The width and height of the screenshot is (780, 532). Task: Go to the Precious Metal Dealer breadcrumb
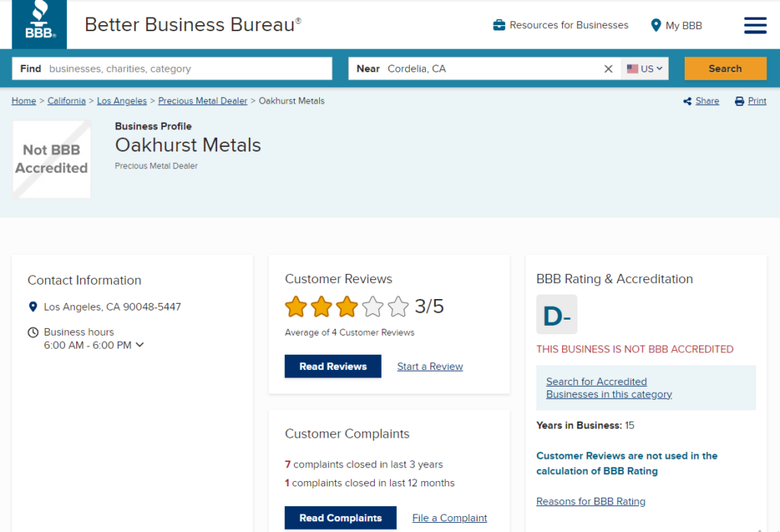pyautogui.click(x=203, y=101)
